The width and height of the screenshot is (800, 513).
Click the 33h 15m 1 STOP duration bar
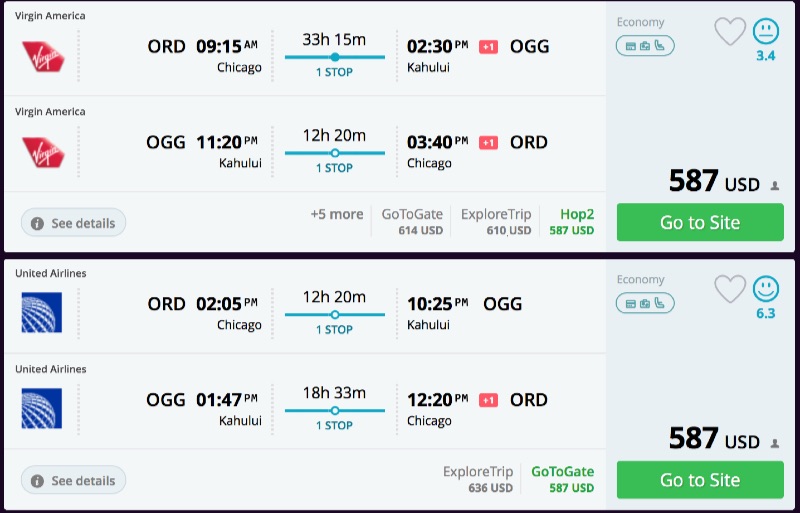pos(334,56)
